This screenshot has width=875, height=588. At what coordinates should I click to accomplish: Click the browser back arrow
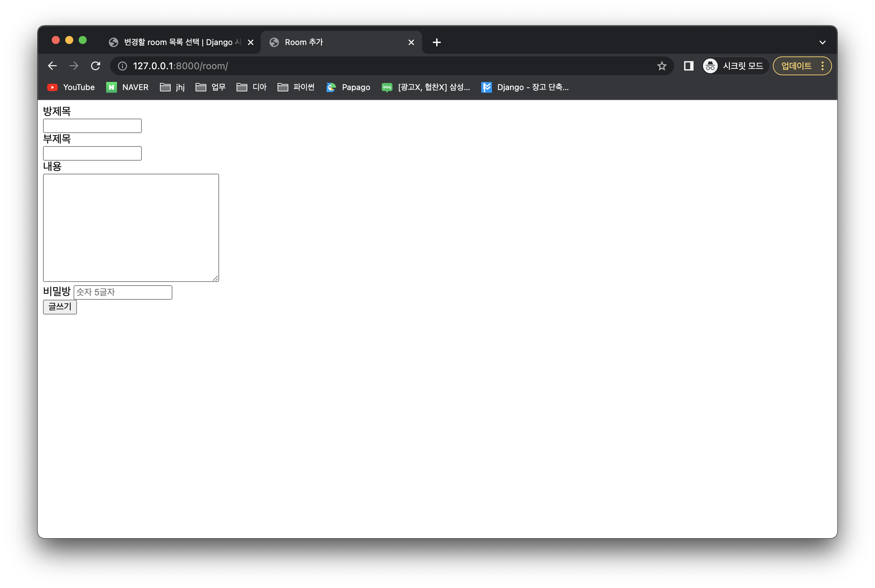click(52, 66)
